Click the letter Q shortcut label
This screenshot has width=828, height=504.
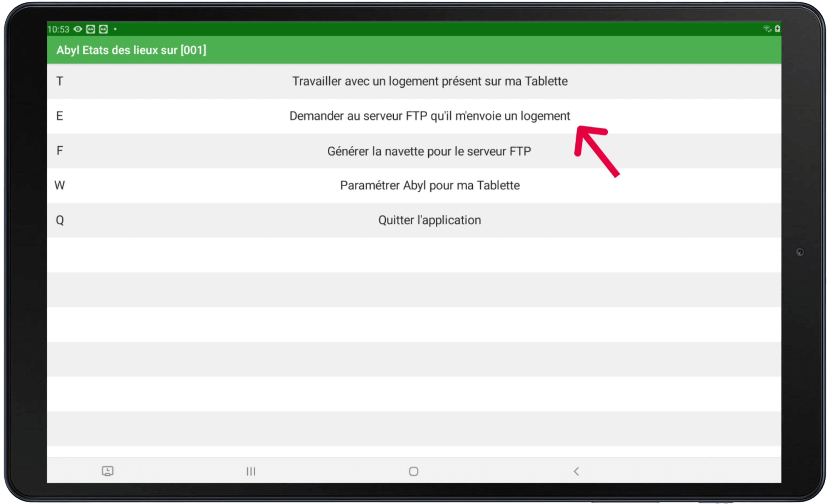pyautogui.click(x=60, y=220)
